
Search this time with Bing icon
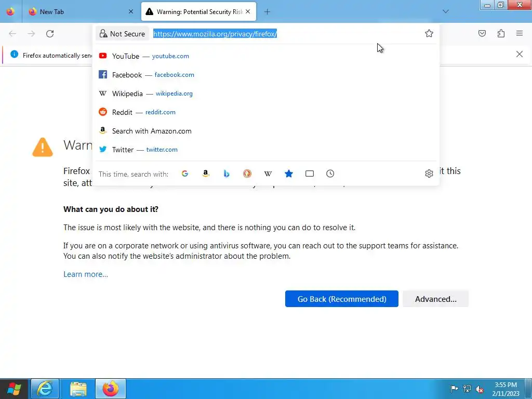(x=227, y=174)
